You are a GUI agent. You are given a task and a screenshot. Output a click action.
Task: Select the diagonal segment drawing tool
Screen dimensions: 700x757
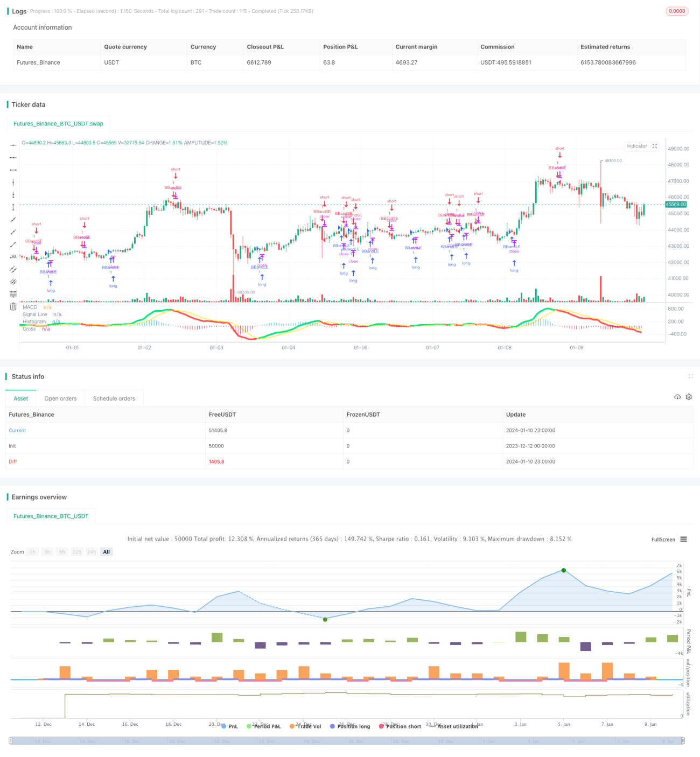coord(13,244)
